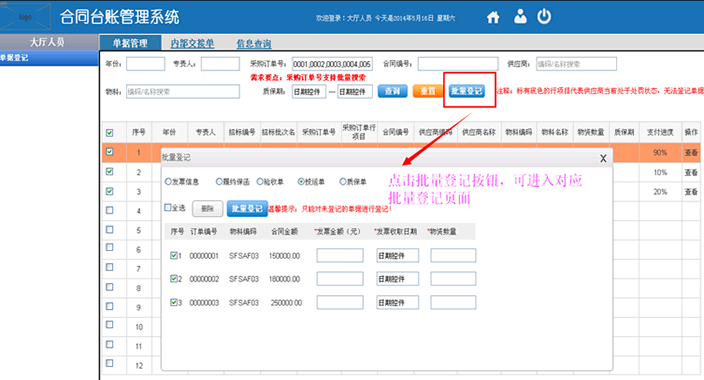This screenshot has width=704, height=380.
Task: Click 查看 link in the 90% row
Action: coord(691,153)
